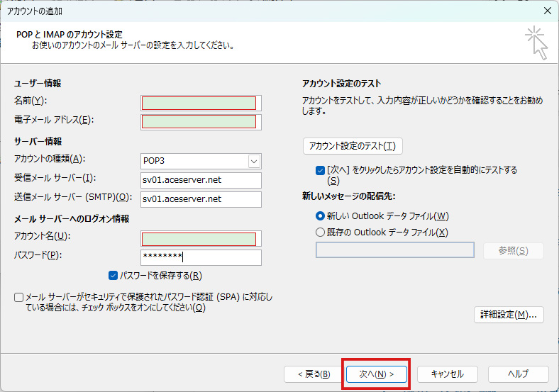Image resolution: width=559 pixels, height=392 pixels.
Task: Open the ヘルプ button
Action: 518,374
